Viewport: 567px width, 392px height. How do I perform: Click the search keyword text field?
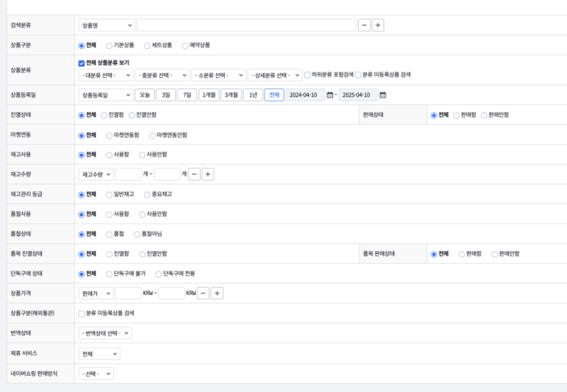click(246, 25)
